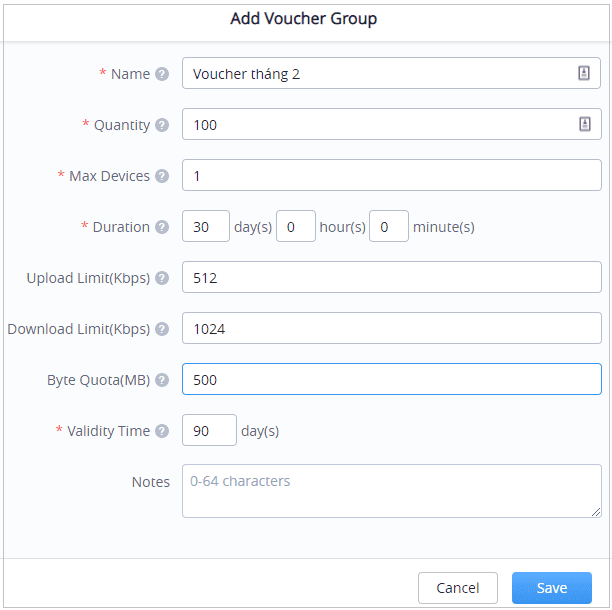Focus the Download Limit field
The image size is (612, 610).
[x=391, y=329]
